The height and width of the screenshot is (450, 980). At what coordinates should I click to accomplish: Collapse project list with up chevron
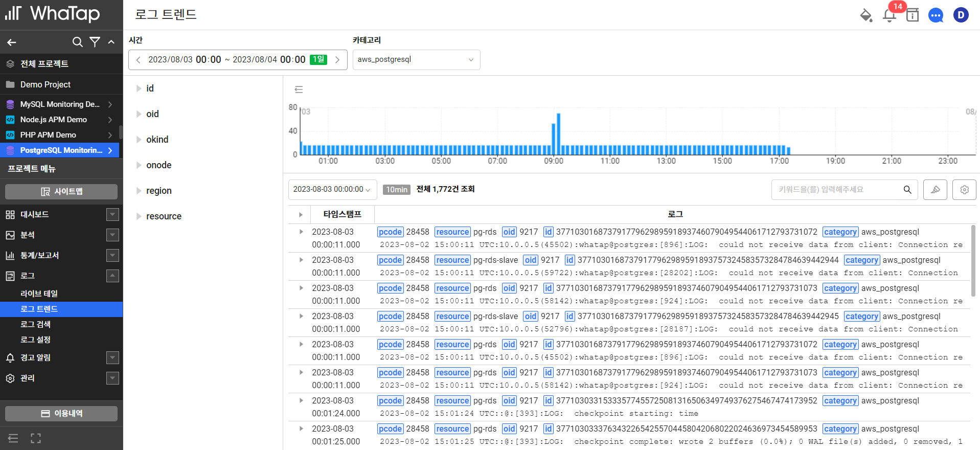(111, 42)
